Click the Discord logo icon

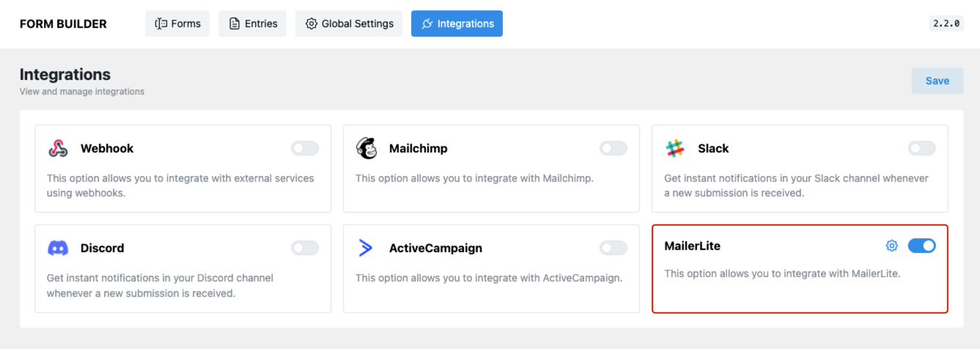[58, 248]
